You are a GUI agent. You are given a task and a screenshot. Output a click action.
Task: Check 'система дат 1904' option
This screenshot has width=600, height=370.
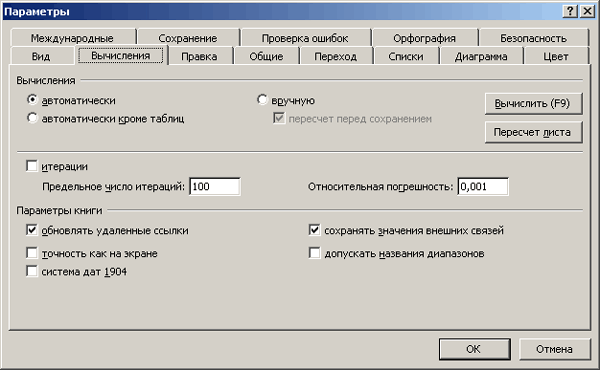(32, 271)
